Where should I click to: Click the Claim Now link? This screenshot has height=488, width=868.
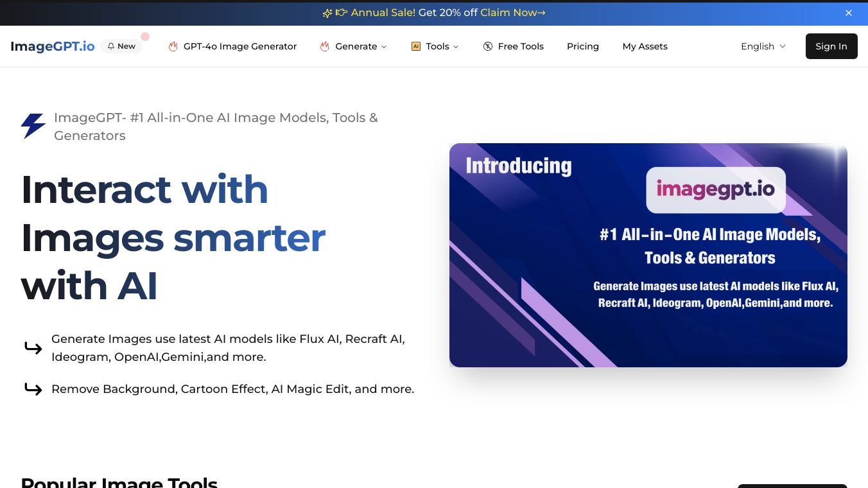click(x=513, y=13)
